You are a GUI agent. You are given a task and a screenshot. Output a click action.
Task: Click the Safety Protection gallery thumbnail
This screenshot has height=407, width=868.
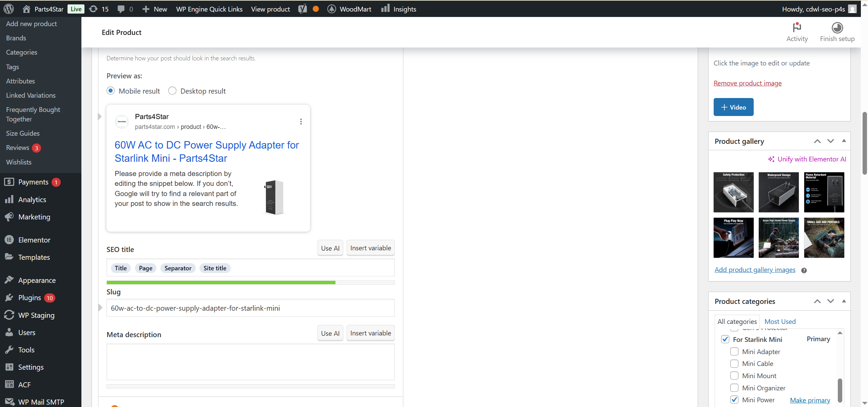tap(733, 192)
